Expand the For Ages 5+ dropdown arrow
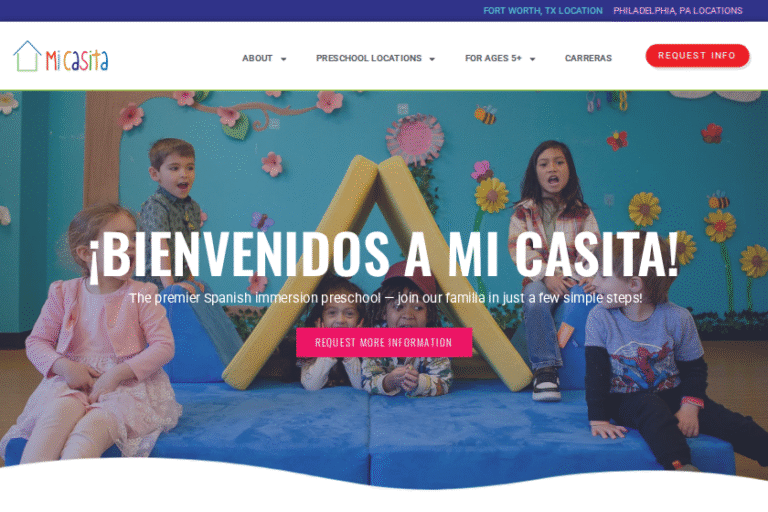The width and height of the screenshot is (768, 512). (532, 59)
